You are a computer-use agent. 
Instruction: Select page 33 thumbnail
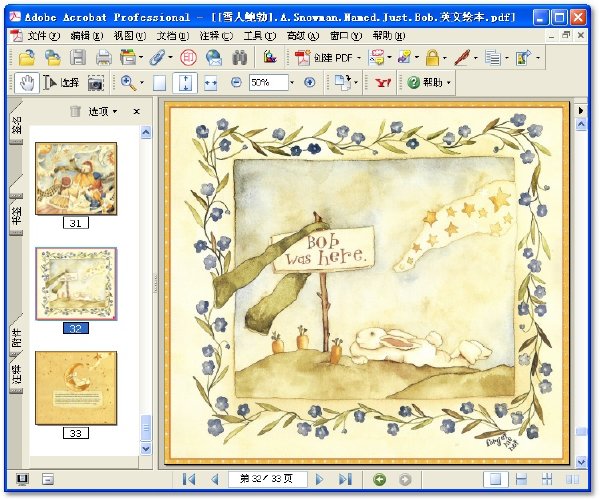pyautogui.click(x=76, y=388)
